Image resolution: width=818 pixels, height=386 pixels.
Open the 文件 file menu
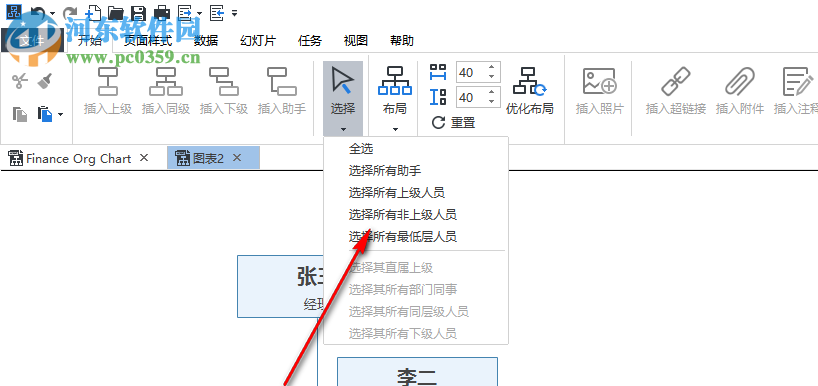point(31,41)
